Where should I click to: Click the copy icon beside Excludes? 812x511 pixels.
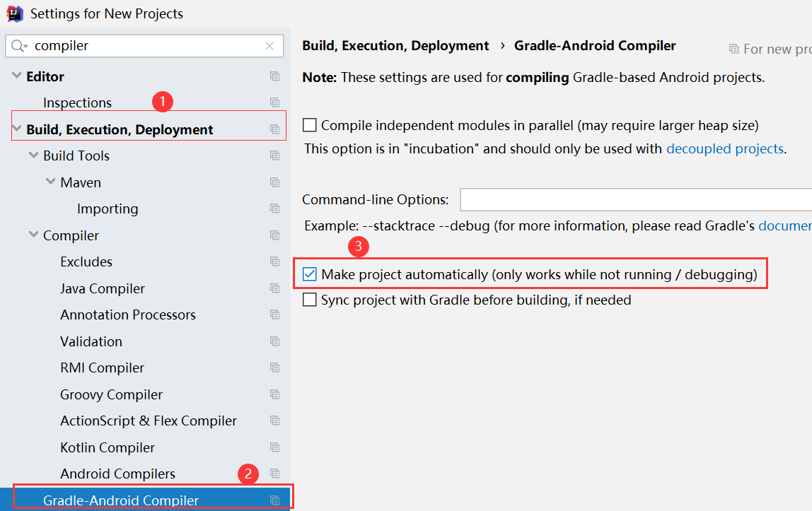pyautogui.click(x=275, y=262)
